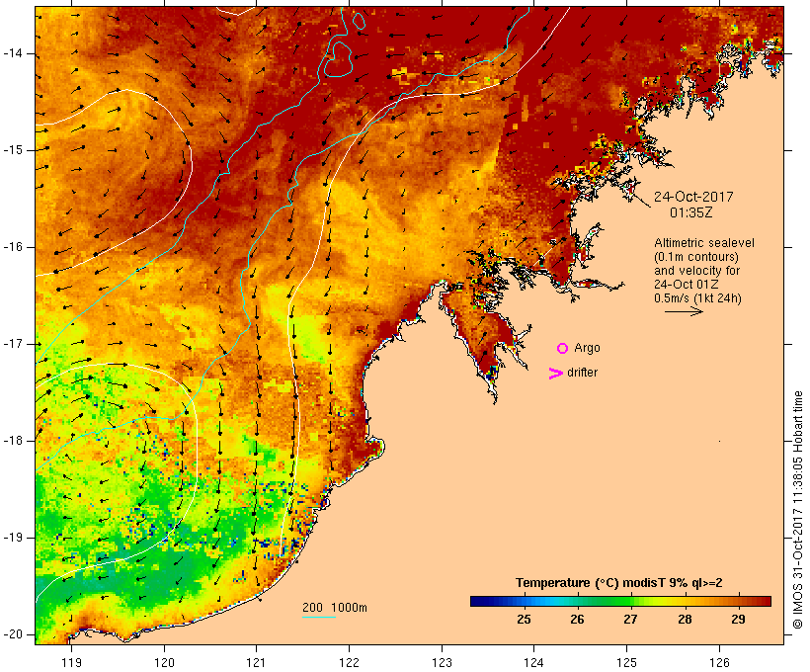Image resolution: width=810 pixels, height=672 pixels.
Task: Click the longitude axis label '125'
Action: tap(626, 662)
